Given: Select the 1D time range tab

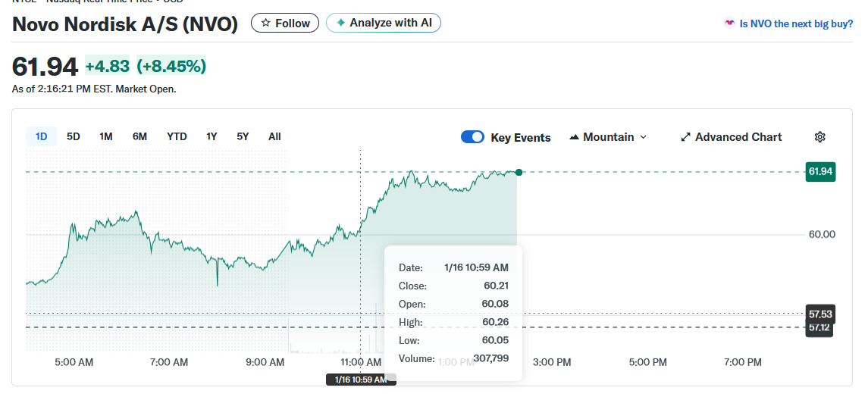Looking at the screenshot, I should click(x=41, y=136).
